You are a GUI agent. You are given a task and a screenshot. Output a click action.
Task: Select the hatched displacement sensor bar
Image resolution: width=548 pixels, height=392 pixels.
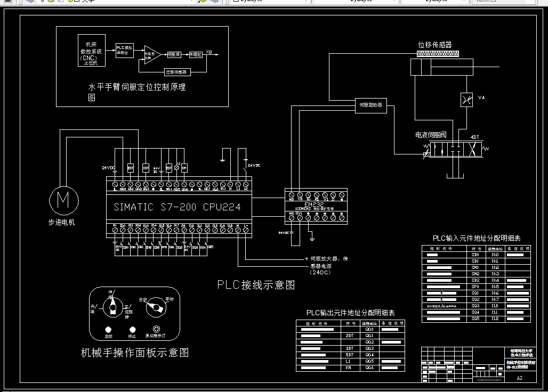coord(438,54)
